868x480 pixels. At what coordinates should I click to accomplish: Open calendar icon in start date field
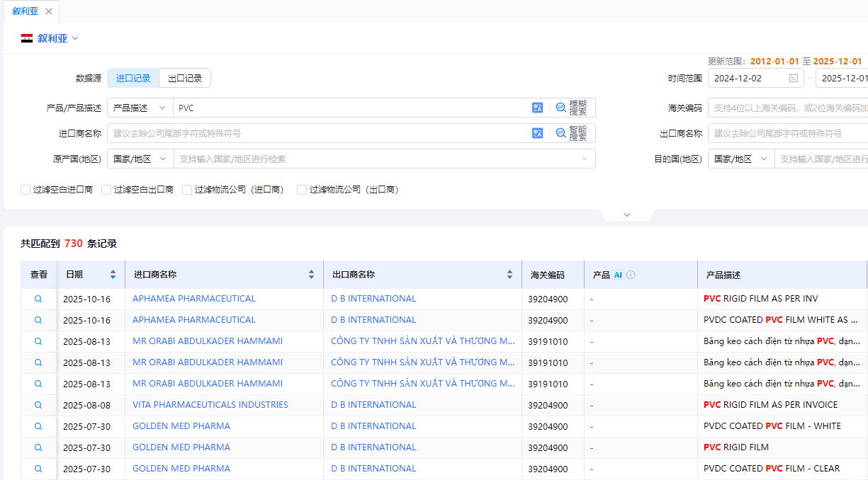click(794, 78)
